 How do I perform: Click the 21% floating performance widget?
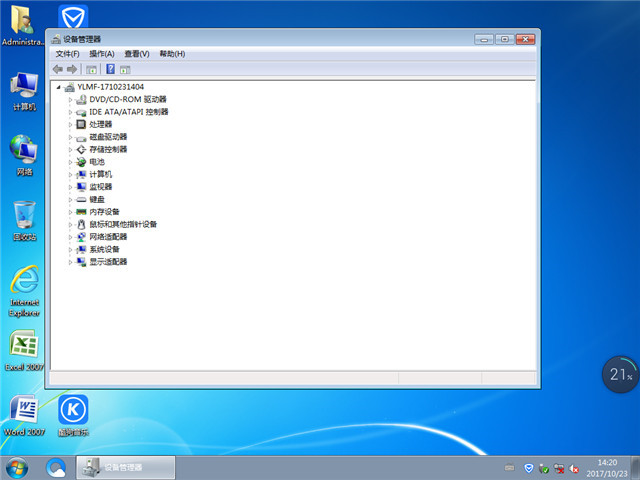point(620,374)
